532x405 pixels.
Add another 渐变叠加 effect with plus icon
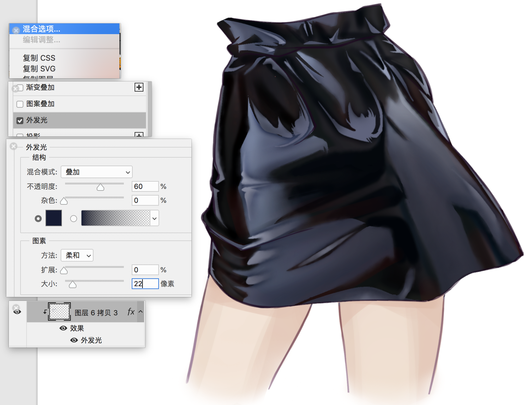tap(139, 87)
